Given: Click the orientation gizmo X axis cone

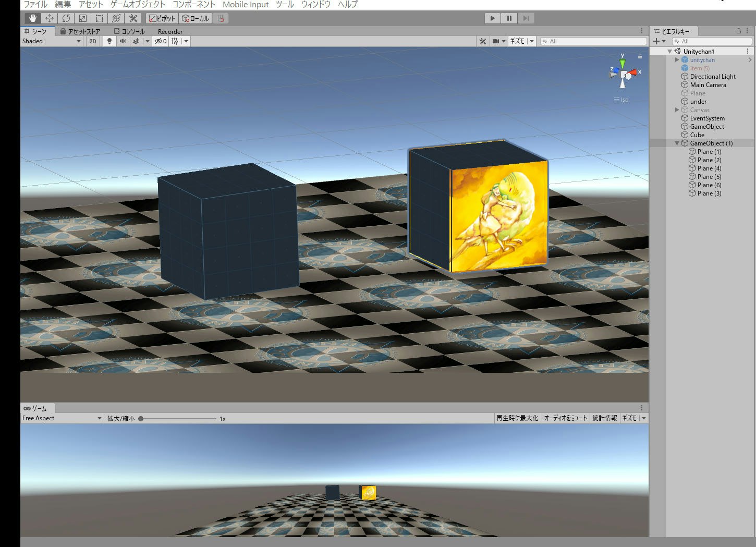Looking at the screenshot, I should click(x=633, y=72).
